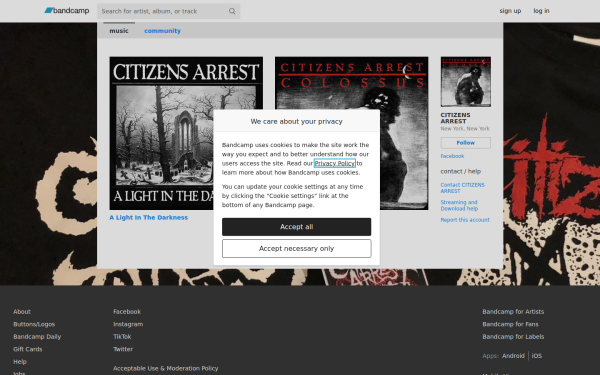Open the Privacy Policy link in the cookie dialog
Image resolution: width=600 pixels, height=375 pixels.
tap(335, 163)
